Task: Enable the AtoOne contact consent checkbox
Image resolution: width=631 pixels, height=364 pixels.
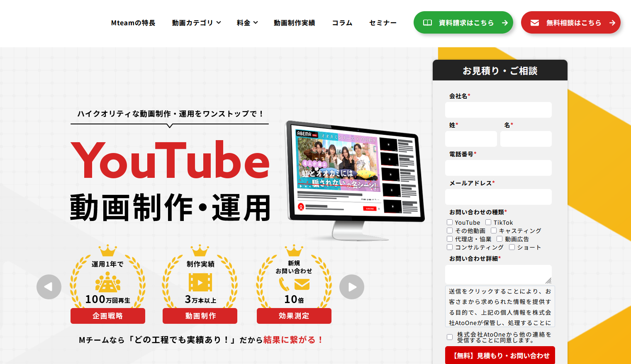Action: pos(450,337)
